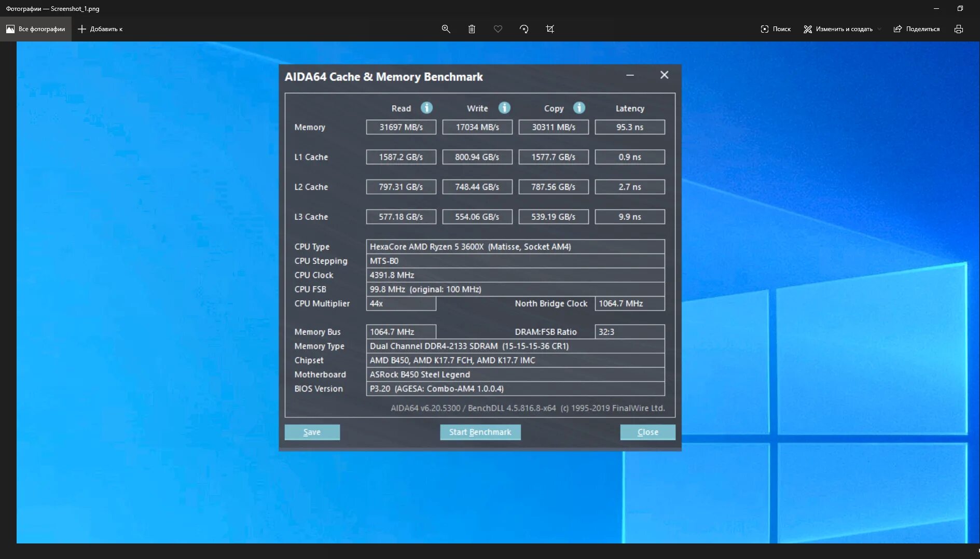Go back to Все фотографии

[x=35, y=29]
